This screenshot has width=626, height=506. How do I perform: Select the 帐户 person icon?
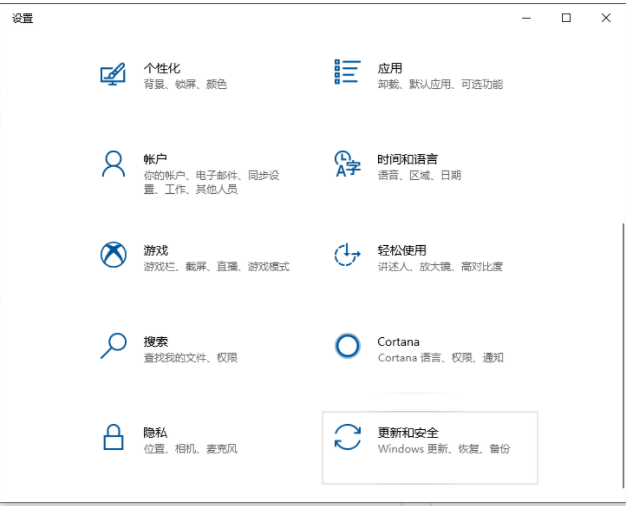click(113, 163)
